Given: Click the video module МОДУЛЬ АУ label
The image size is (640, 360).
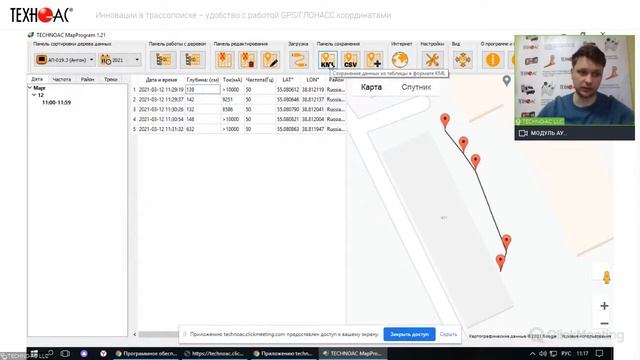Looking at the screenshot, I should point(548,133).
